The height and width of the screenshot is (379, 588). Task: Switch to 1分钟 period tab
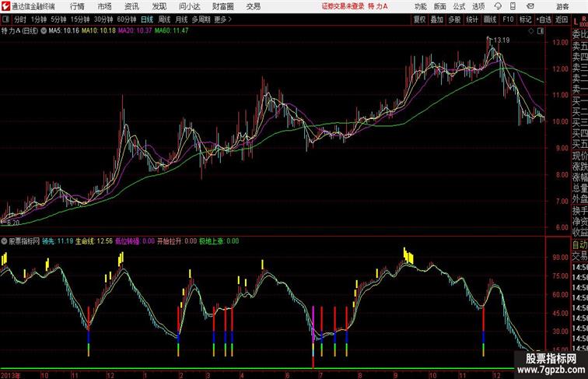(x=38, y=19)
